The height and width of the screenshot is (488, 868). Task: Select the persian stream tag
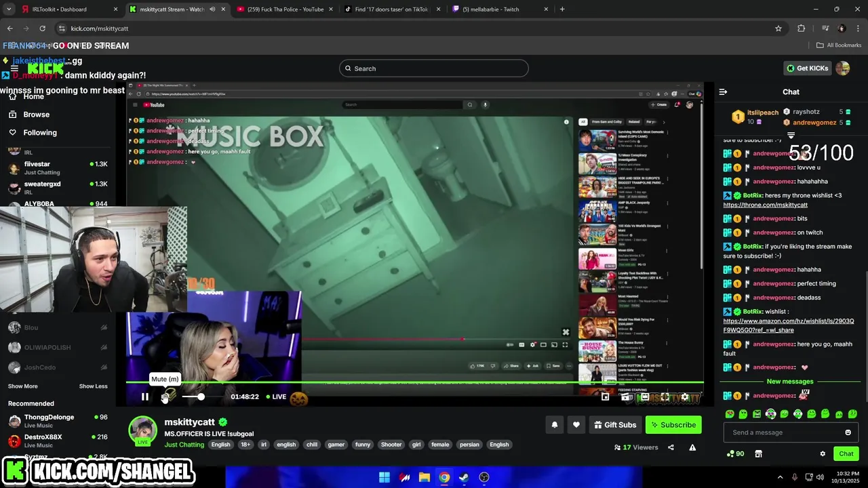tap(469, 445)
